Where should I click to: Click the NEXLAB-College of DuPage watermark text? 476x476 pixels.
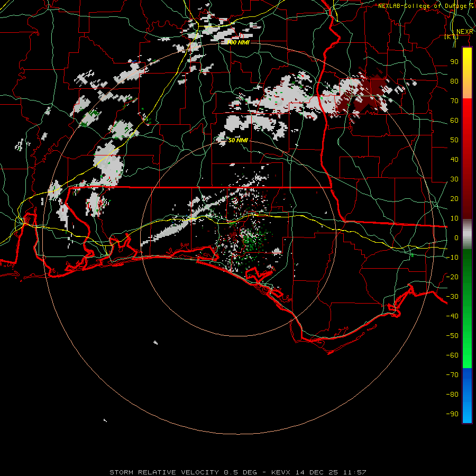(x=426, y=6)
